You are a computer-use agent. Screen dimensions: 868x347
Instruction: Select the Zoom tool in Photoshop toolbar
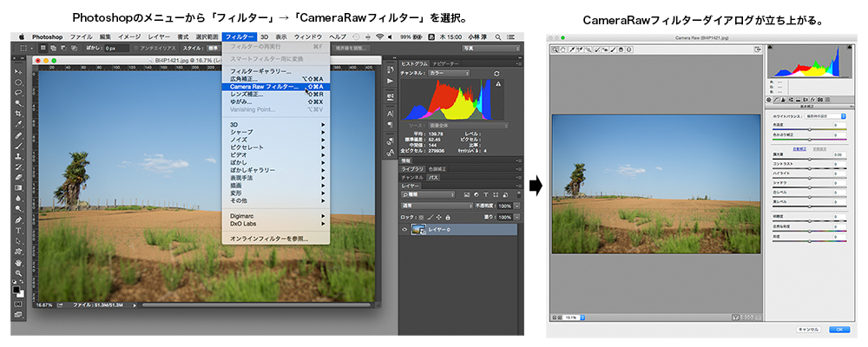pos(17,272)
